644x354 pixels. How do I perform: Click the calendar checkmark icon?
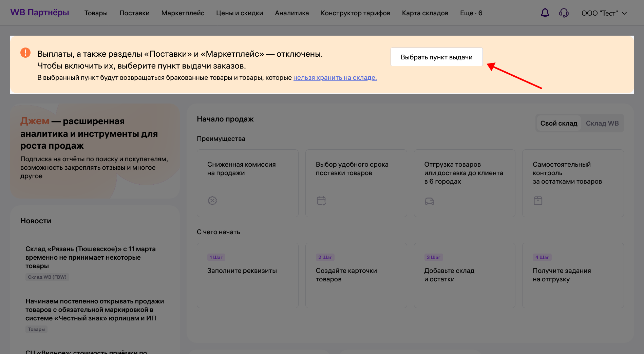pos(321,201)
